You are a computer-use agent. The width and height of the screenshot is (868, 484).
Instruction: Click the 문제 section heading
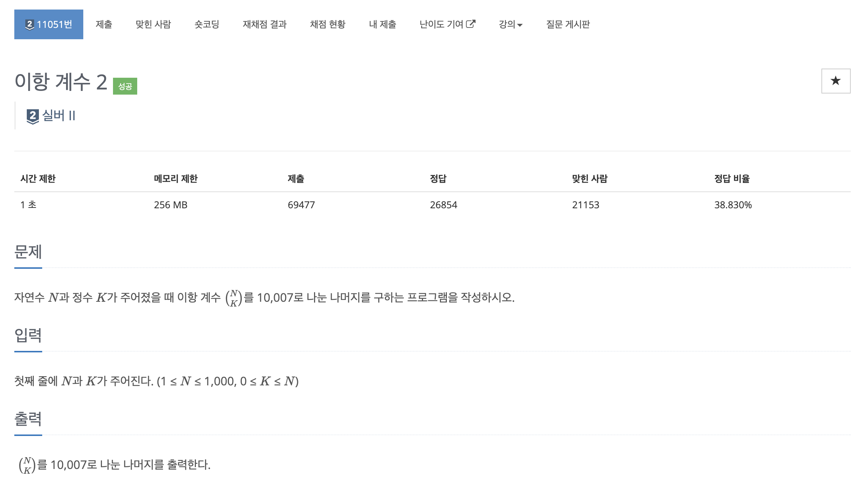[x=28, y=252]
